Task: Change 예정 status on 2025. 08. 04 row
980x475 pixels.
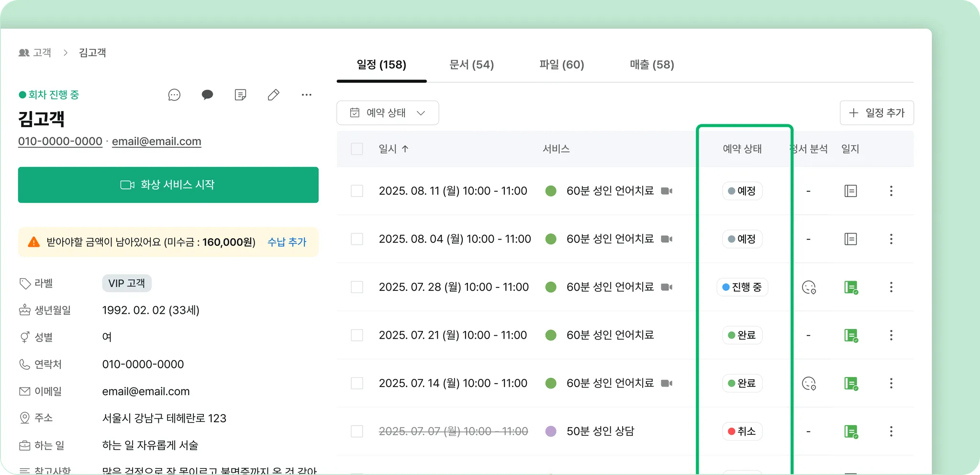Action: point(742,239)
